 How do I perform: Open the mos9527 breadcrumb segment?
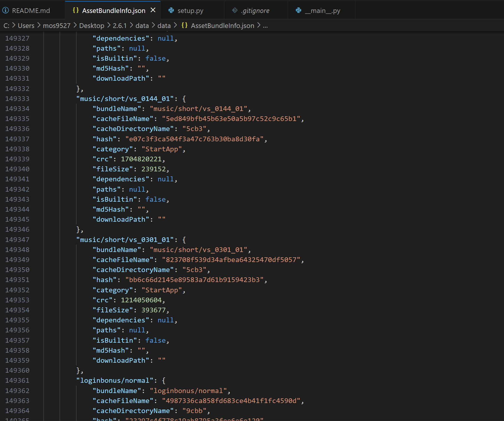tap(57, 26)
